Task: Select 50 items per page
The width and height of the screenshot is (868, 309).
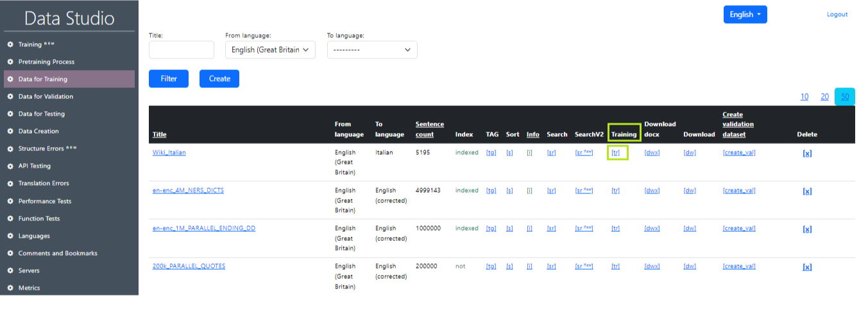Action: (x=845, y=96)
